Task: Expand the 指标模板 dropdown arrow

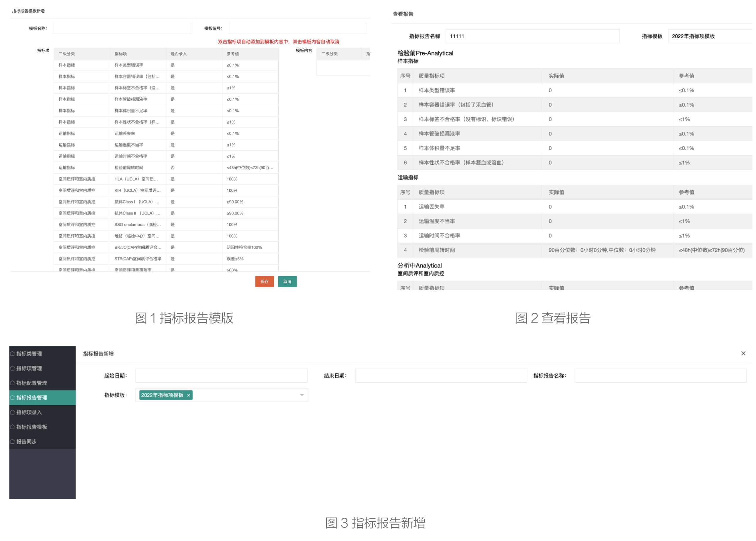Action: tap(302, 395)
